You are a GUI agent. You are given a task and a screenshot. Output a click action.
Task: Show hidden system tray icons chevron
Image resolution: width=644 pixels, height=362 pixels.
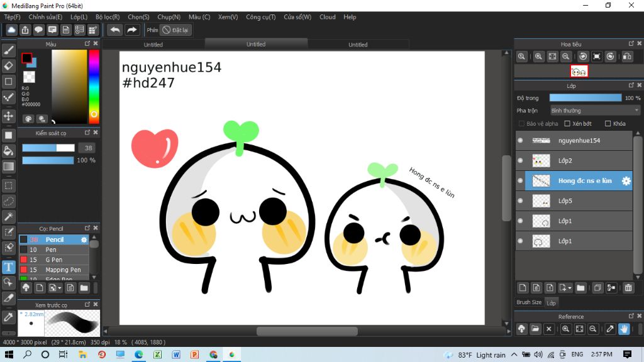pyautogui.click(x=514, y=354)
